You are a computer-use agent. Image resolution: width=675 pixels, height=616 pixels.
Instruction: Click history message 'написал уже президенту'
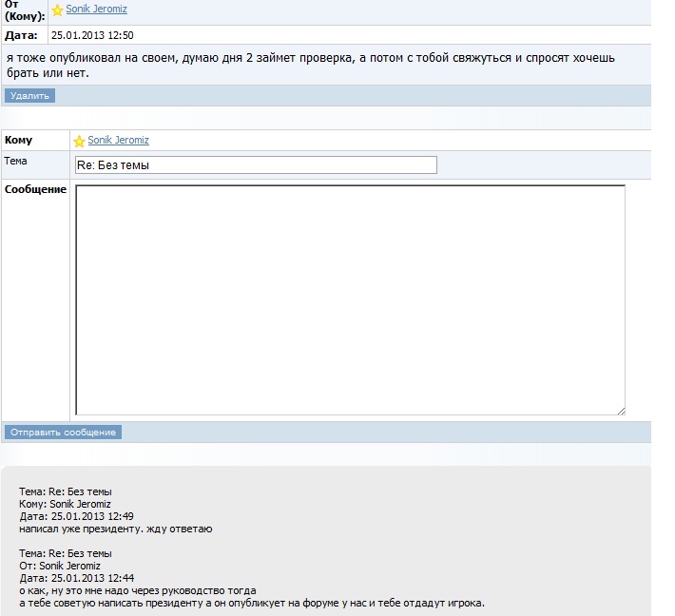point(115,529)
